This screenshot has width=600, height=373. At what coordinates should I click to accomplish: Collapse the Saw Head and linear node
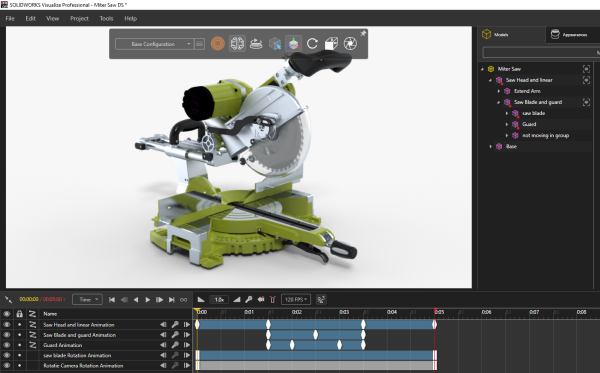(490, 80)
